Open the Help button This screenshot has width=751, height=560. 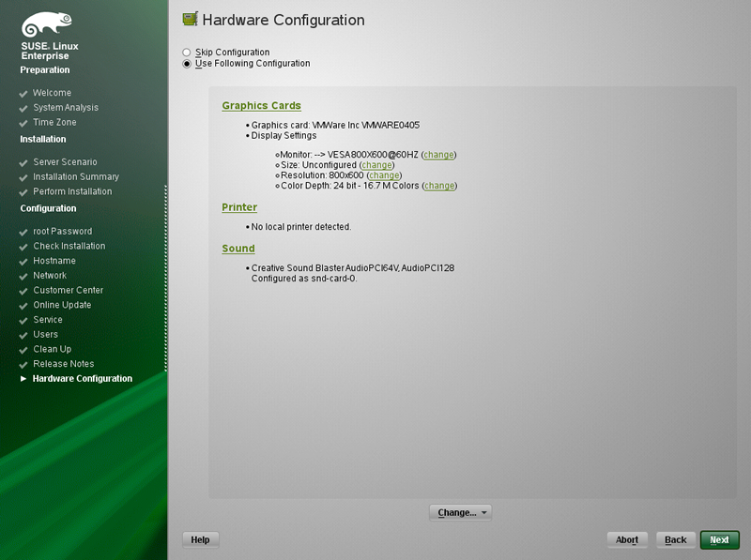pyautogui.click(x=200, y=540)
